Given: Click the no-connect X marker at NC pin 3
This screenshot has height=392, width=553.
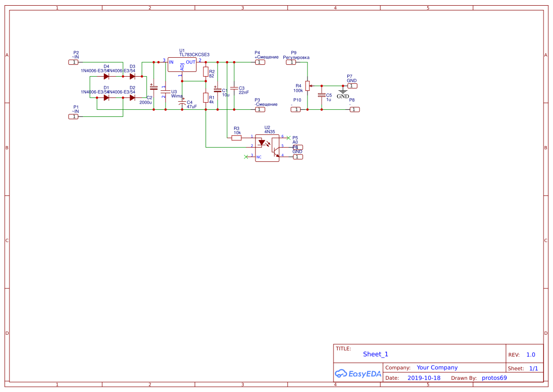Looking at the screenshot, I should tap(246, 157).
